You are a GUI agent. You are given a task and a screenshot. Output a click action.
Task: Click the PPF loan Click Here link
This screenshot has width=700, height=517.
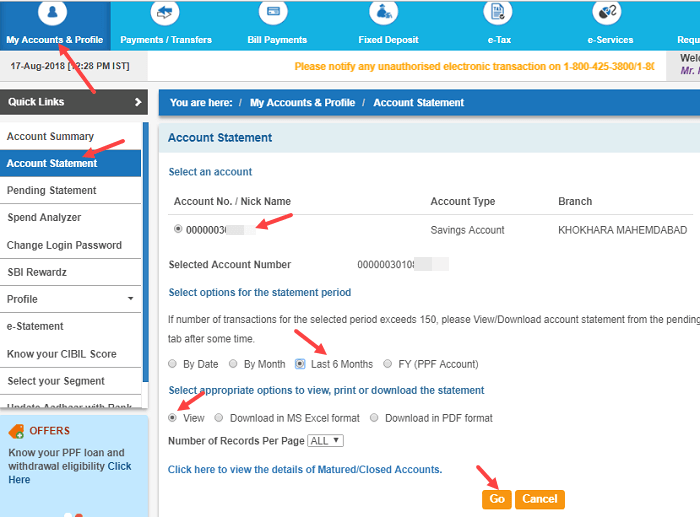70,473
